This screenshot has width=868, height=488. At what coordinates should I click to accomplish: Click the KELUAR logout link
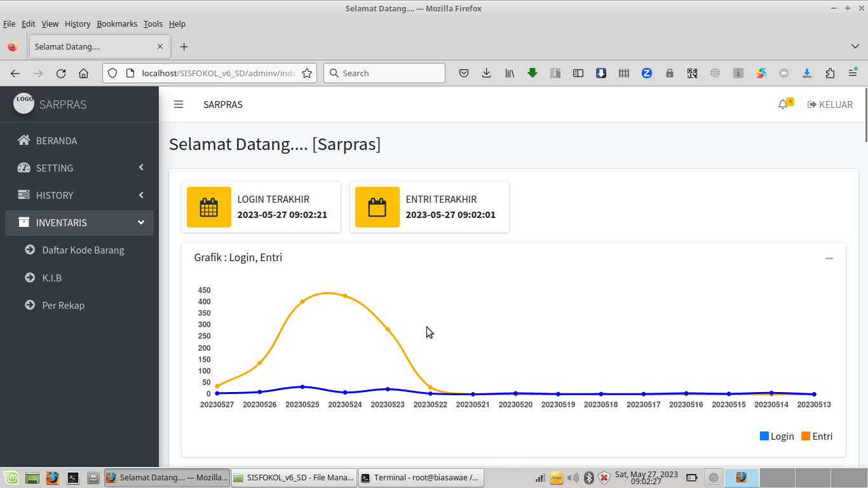click(x=830, y=104)
